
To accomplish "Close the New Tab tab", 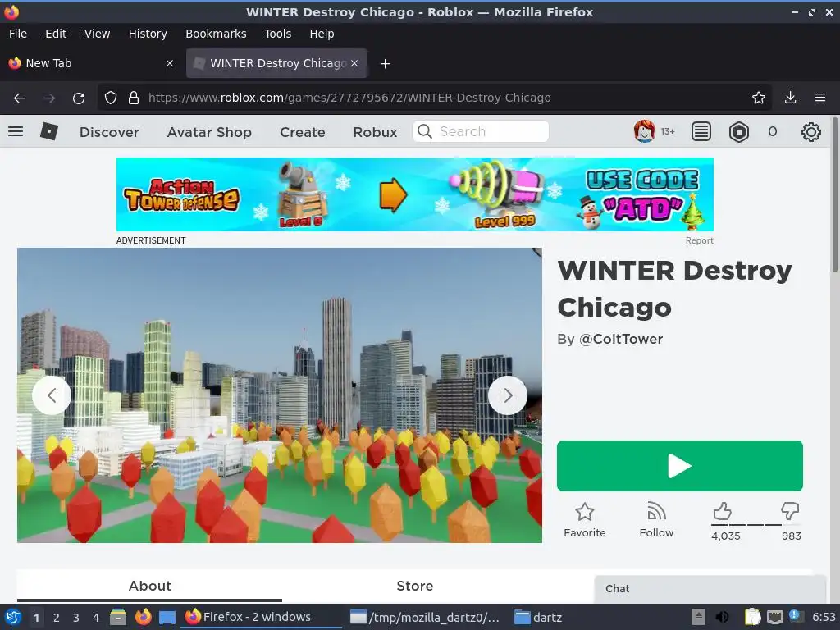I will coord(170,63).
